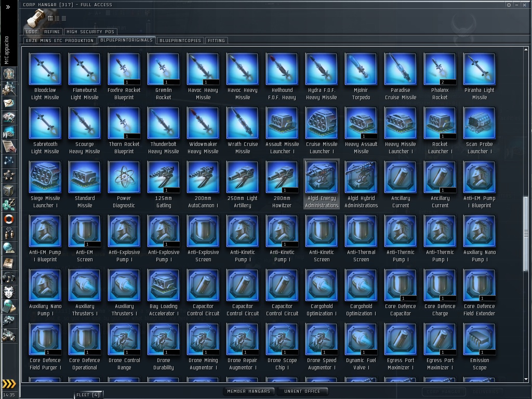Image resolution: width=532 pixels, height=399 pixels.
Task: Select Core Defence Field Extender blueprint
Action: point(480,293)
